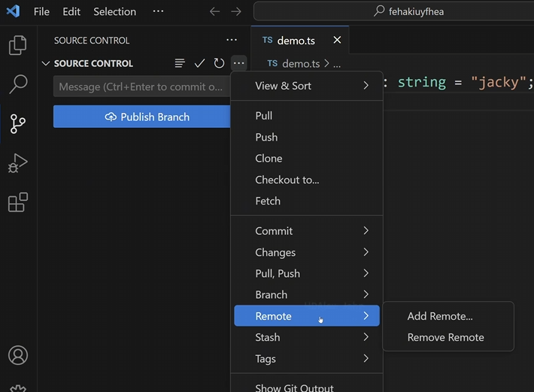Select the Source Control branch icon

[x=18, y=123]
